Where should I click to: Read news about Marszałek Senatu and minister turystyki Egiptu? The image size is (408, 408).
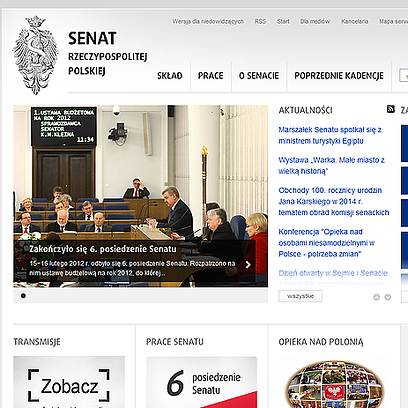coord(330,135)
